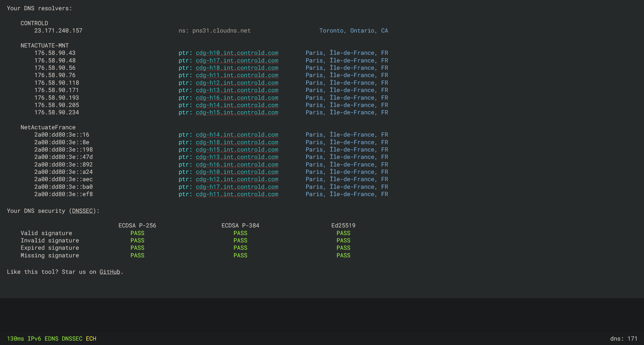Image resolution: width=644 pixels, height=345 pixels.
Task: Click the IP address 23.171.240.157
Action: click(58, 30)
